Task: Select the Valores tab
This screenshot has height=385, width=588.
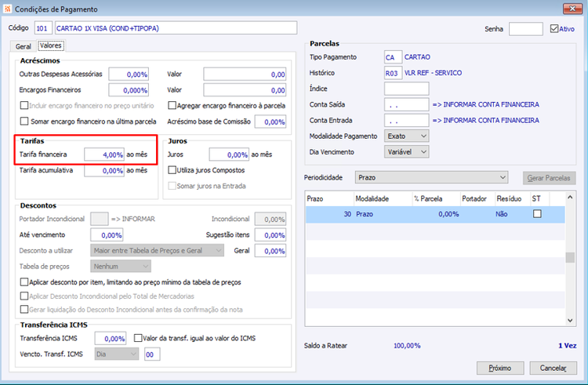Action: [x=51, y=45]
